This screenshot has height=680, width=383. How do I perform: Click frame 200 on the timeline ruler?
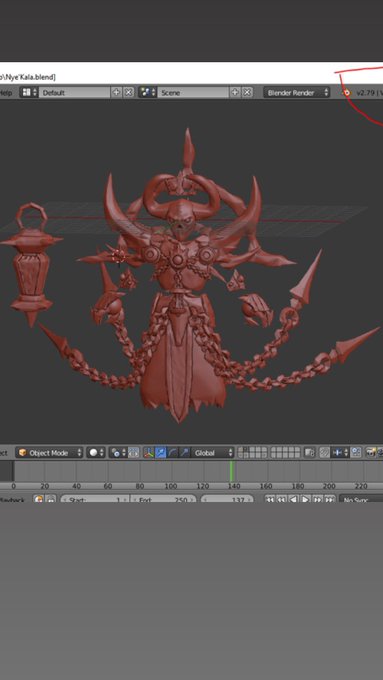pyautogui.click(x=329, y=486)
